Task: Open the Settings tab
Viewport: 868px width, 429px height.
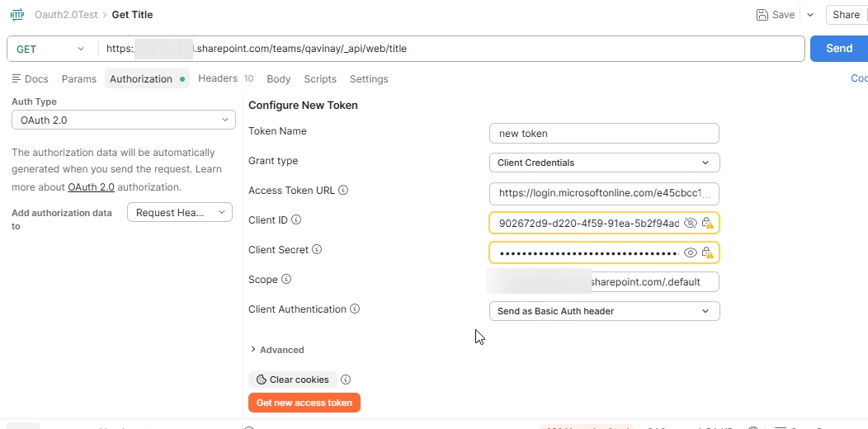Action: 369,79
